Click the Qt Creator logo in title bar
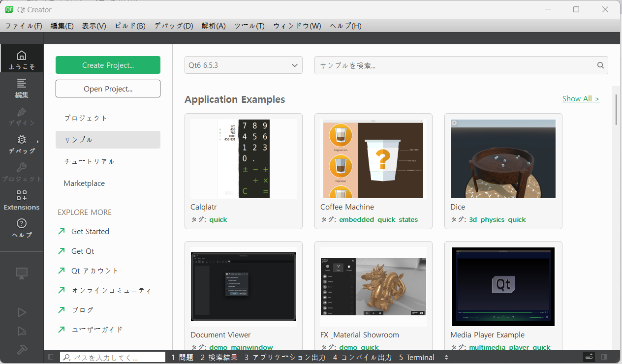Image resolution: width=622 pixels, height=364 pixels. (x=9, y=9)
